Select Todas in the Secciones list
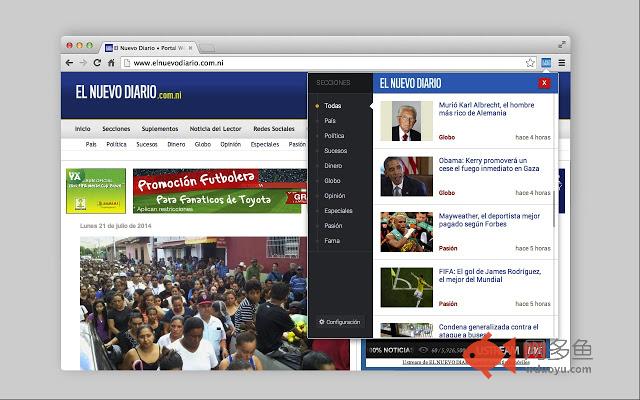 point(333,106)
